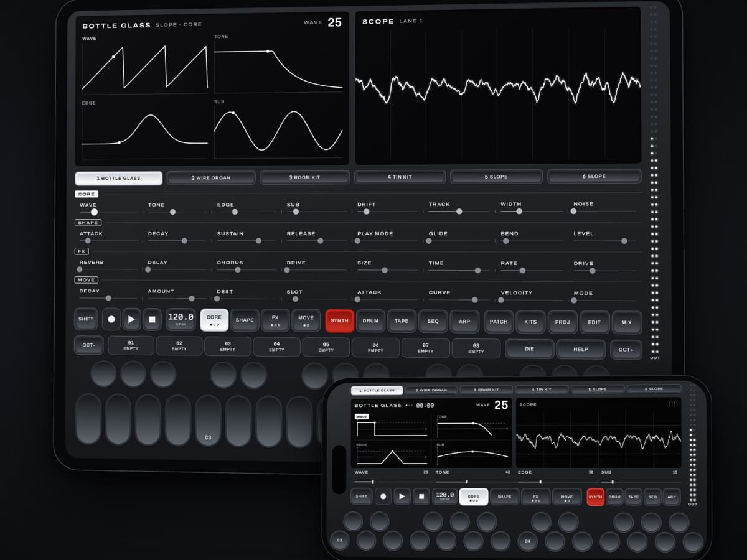Start playback with the tablet's play button

(x=131, y=319)
